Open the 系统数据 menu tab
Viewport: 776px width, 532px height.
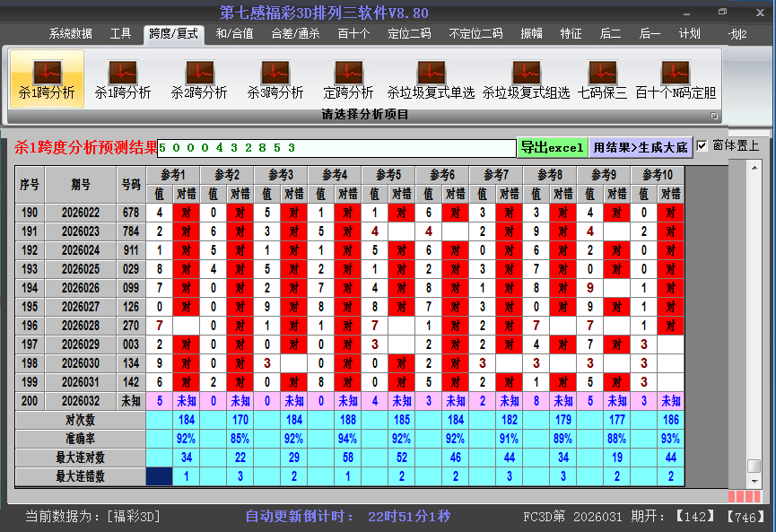[x=70, y=34]
